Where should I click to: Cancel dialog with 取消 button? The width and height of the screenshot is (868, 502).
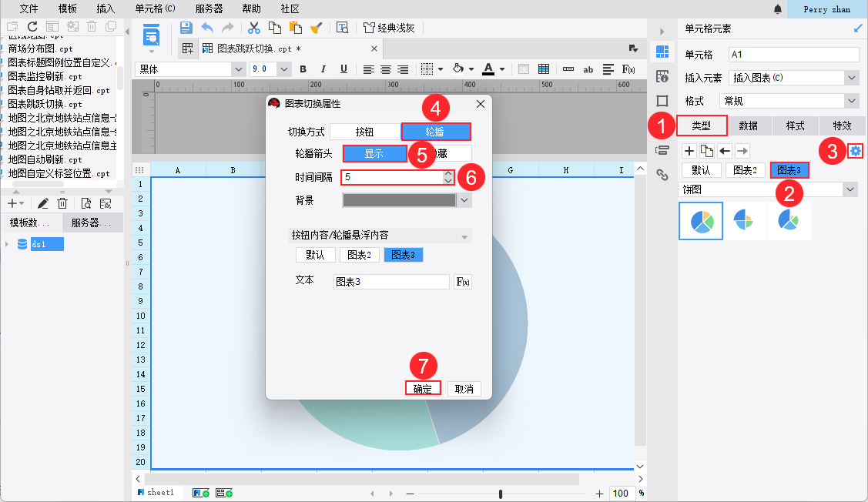pyautogui.click(x=464, y=389)
